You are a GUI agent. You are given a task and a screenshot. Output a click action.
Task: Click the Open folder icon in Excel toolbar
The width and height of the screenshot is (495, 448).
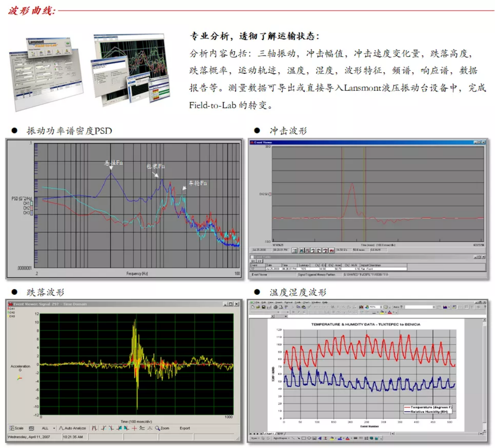coord(258,307)
